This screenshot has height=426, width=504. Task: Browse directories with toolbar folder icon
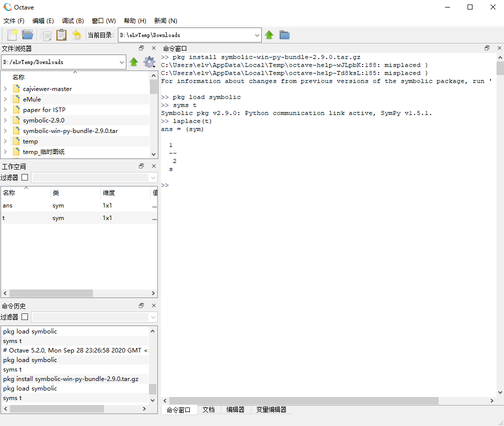pyautogui.click(x=284, y=34)
